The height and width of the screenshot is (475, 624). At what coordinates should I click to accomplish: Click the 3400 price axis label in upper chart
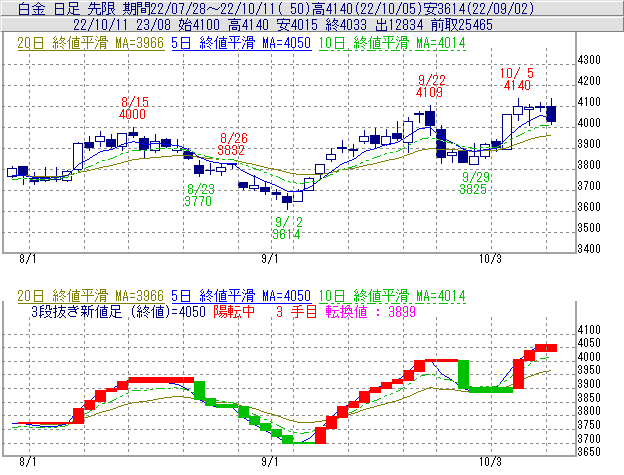(589, 249)
